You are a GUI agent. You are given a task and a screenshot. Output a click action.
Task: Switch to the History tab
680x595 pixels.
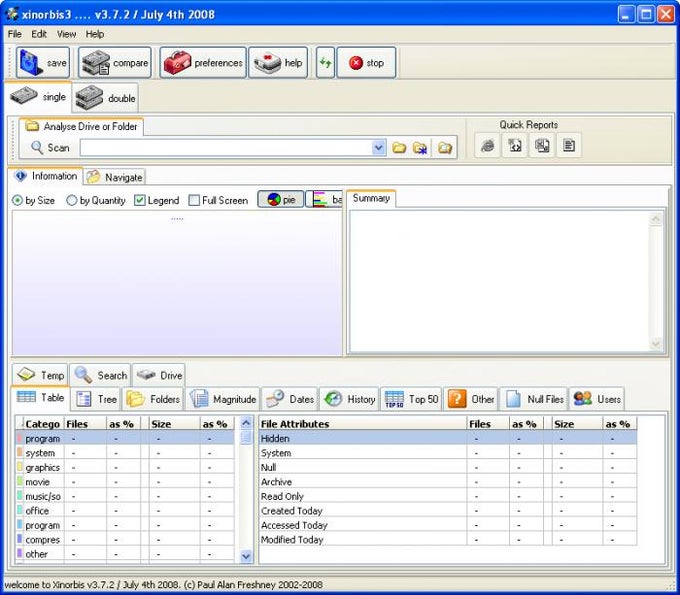click(x=350, y=399)
